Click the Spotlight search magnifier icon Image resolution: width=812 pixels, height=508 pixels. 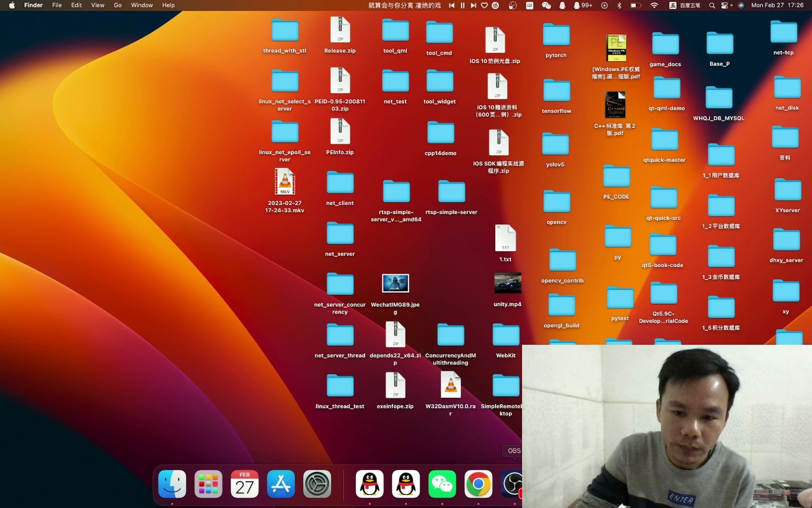pyautogui.click(x=712, y=5)
